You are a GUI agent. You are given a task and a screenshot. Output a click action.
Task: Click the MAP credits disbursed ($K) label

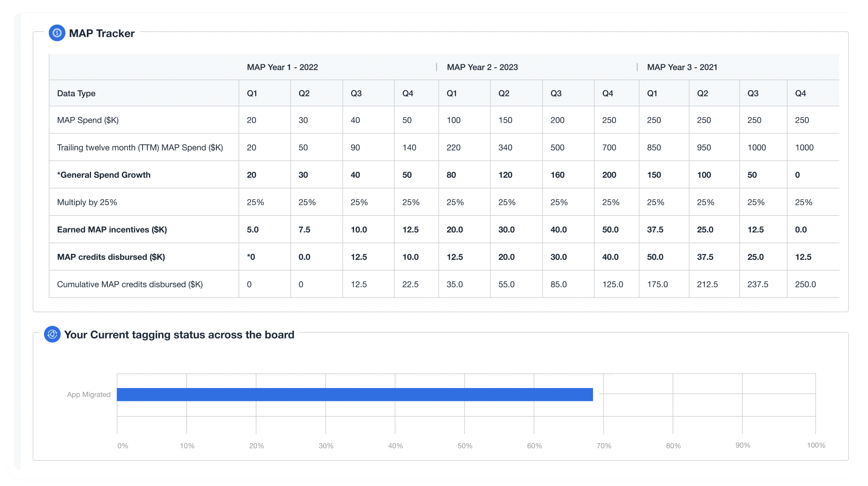click(111, 257)
